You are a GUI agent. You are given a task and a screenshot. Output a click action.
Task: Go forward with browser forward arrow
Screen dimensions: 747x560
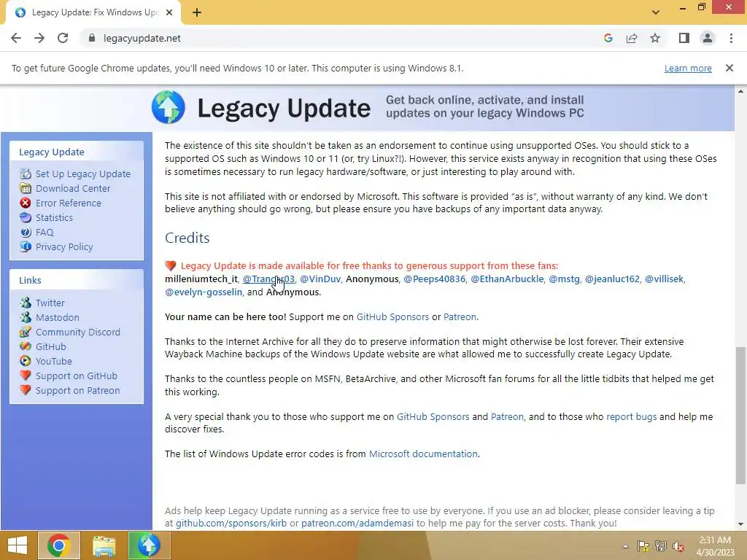[x=39, y=38]
